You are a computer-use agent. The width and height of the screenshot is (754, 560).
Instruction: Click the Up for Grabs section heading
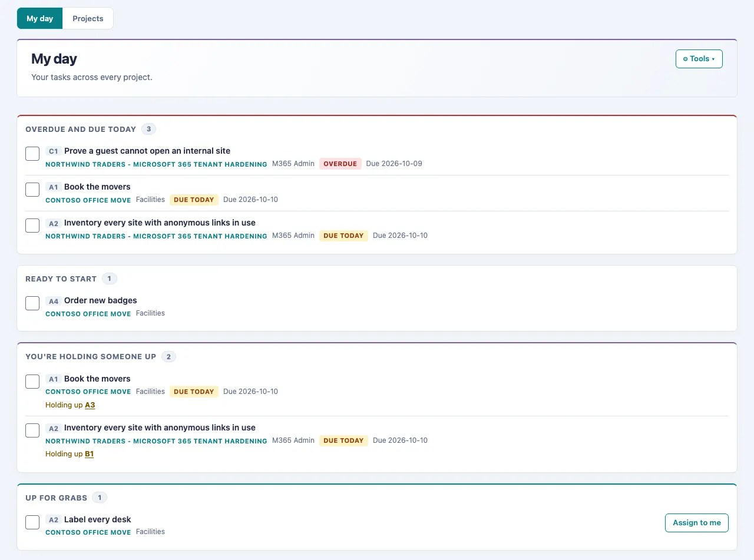(x=57, y=498)
